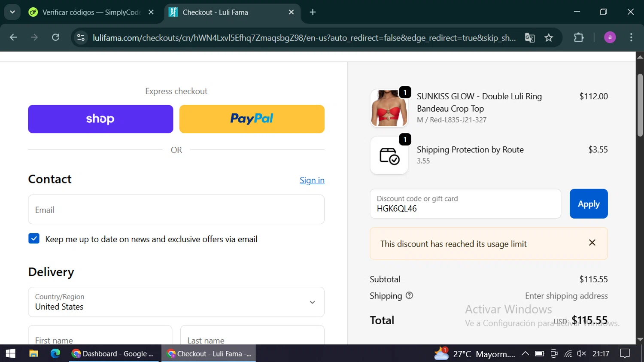644x362 pixels.
Task: Minimize the Chrome window
Action: (x=577, y=12)
